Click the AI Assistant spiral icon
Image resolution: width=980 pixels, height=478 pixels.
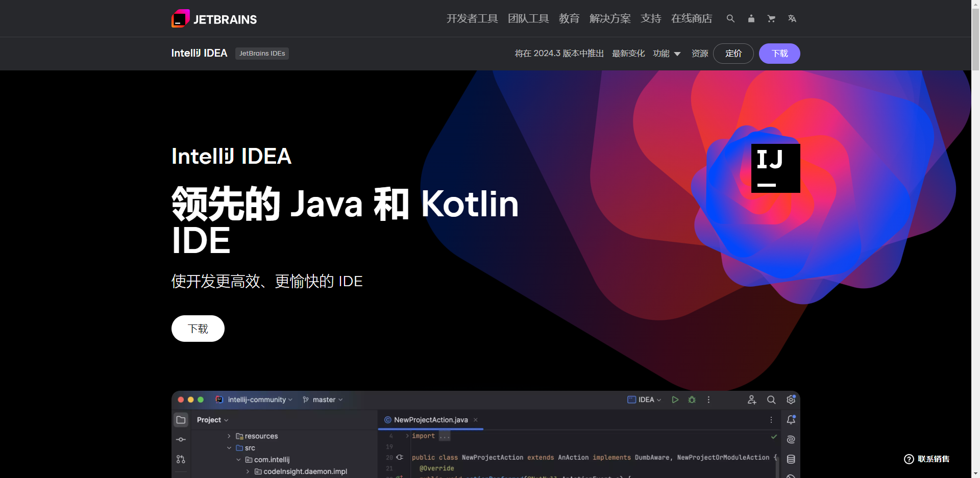click(791, 439)
